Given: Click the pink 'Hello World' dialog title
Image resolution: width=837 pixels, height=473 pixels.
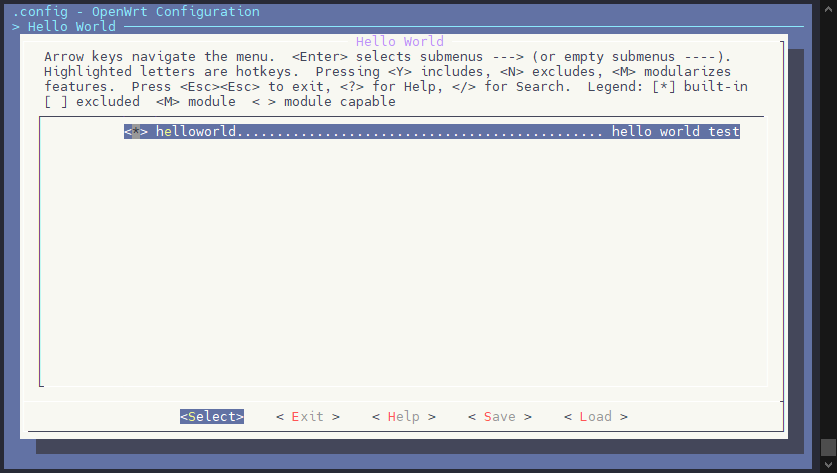Looking at the screenshot, I should pyautogui.click(x=400, y=42).
